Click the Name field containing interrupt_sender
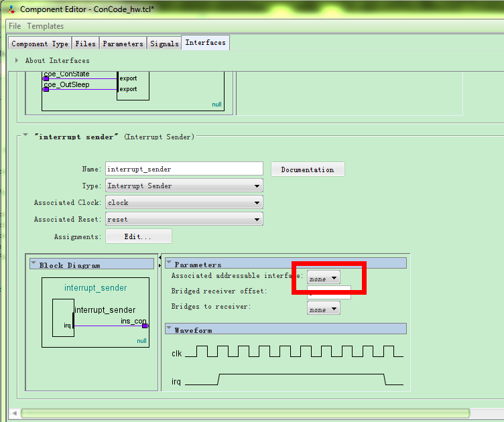This screenshot has width=504, height=422. pos(184,169)
